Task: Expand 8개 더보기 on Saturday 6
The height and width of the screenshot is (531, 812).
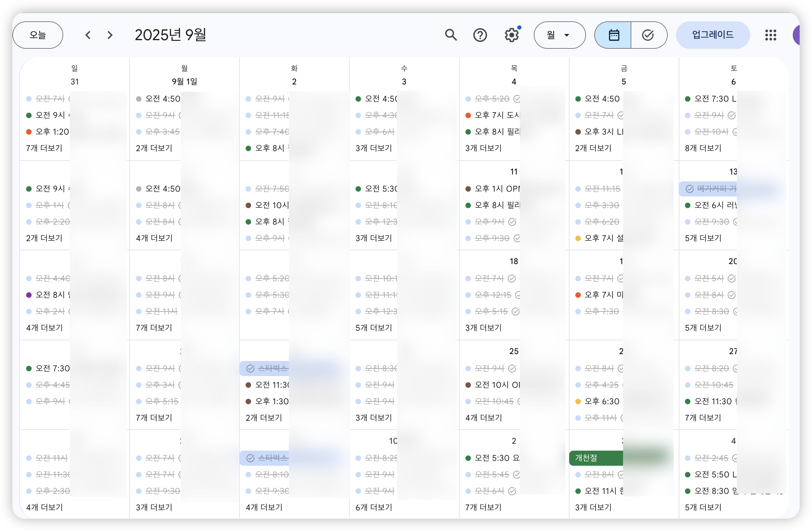Action: [x=703, y=148]
